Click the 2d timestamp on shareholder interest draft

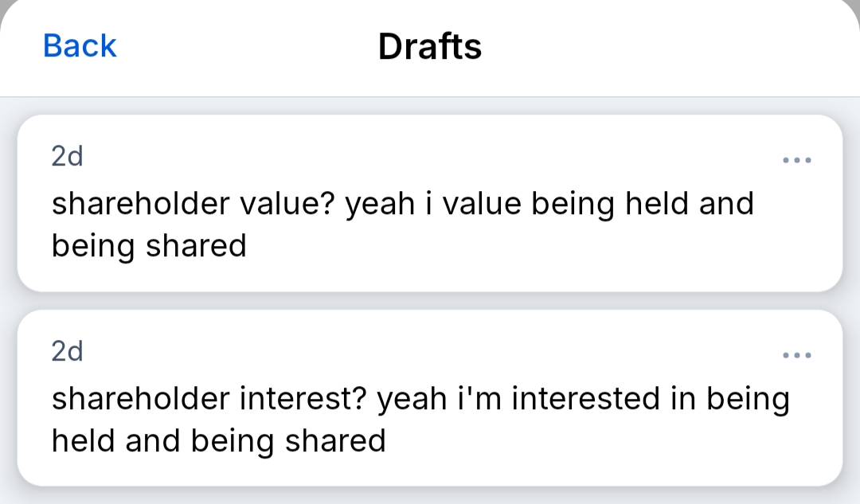pos(67,351)
